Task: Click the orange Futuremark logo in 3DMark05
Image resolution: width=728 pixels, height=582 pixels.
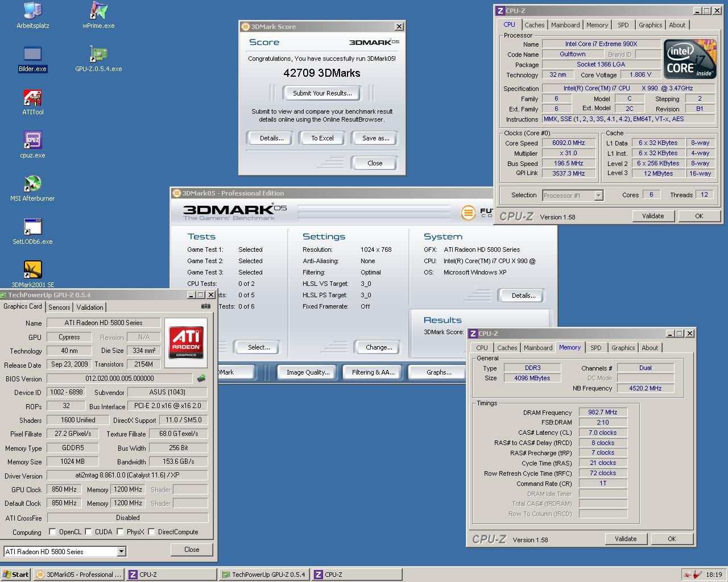Action: click(x=468, y=213)
